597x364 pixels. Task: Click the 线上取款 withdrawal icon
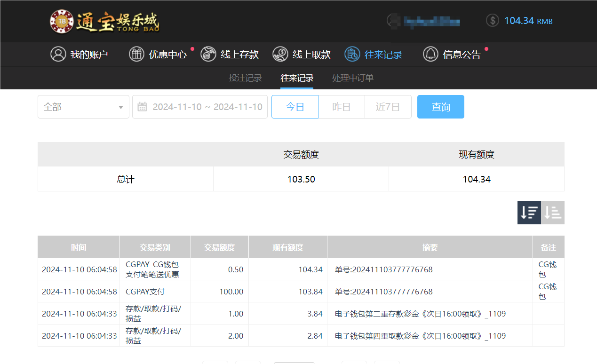[x=280, y=54]
